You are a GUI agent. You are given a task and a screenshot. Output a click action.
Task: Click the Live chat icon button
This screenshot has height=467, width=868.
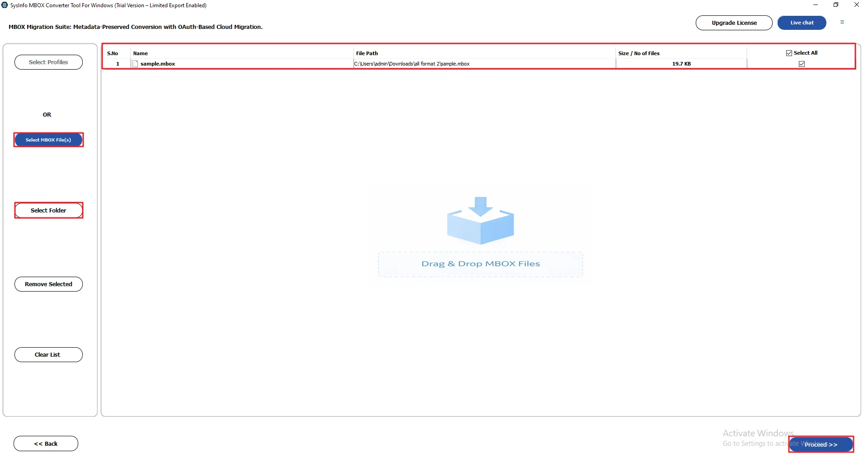pyautogui.click(x=802, y=23)
